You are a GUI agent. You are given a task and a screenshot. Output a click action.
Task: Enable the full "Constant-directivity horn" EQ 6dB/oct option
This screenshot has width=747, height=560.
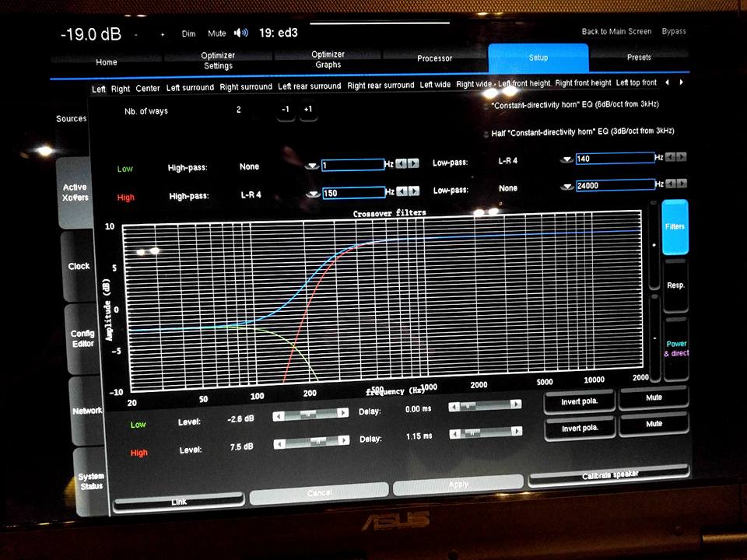[x=486, y=106]
